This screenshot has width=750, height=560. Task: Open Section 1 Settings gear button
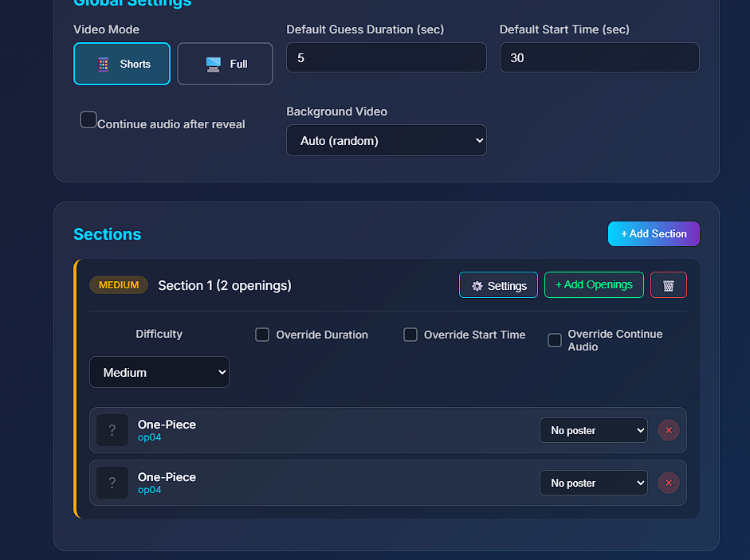tap(498, 285)
